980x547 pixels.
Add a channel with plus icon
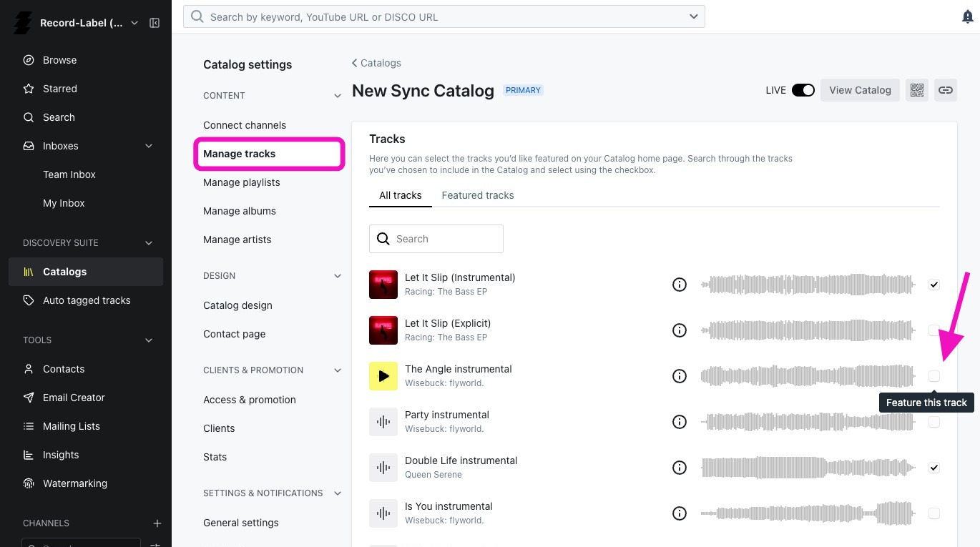point(157,523)
